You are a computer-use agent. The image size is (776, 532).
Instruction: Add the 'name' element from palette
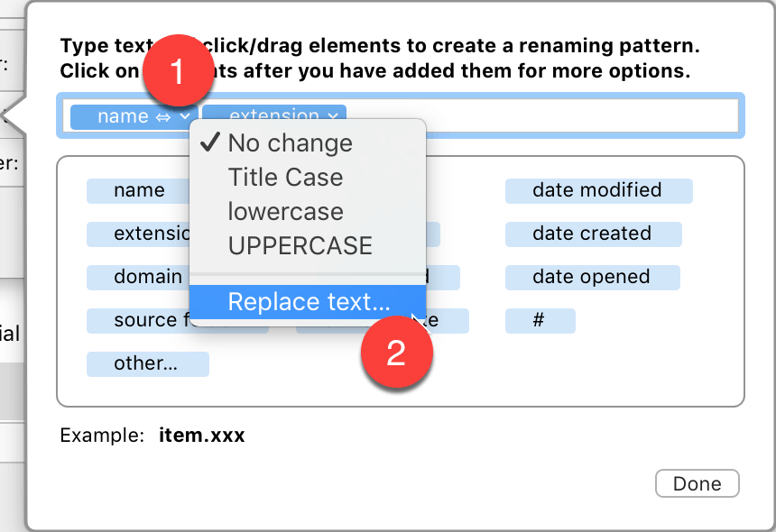click(139, 190)
